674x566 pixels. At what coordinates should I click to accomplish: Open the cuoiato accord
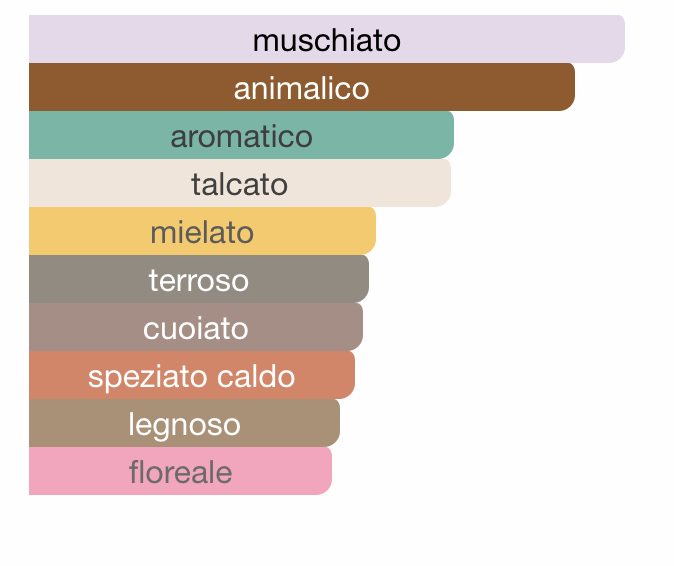[x=196, y=327]
